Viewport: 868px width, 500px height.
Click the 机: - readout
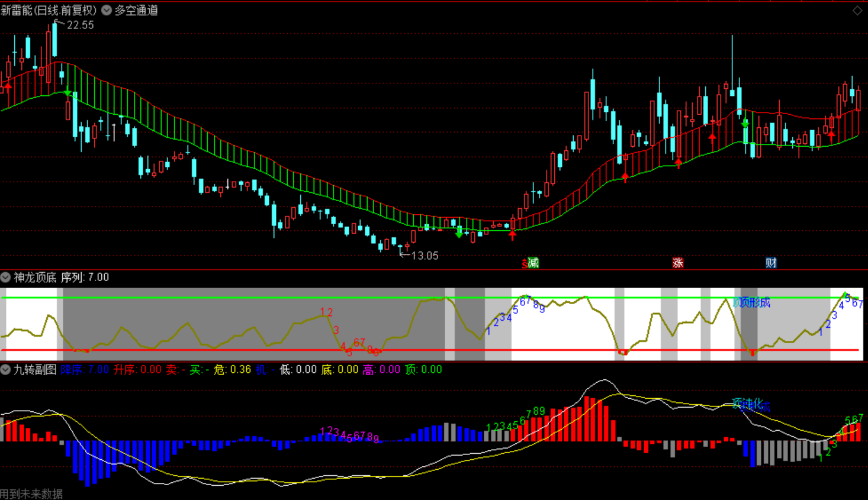click(265, 370)
